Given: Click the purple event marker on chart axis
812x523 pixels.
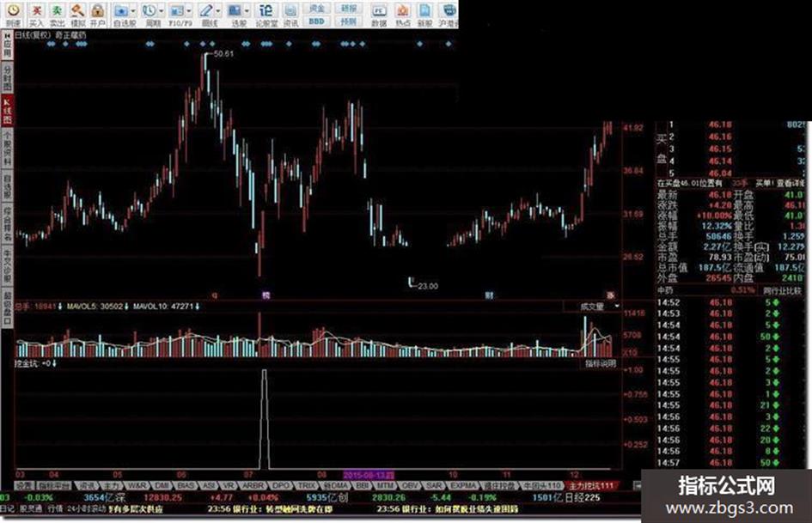Looking at the screenshot, I should tap(266, 295).
